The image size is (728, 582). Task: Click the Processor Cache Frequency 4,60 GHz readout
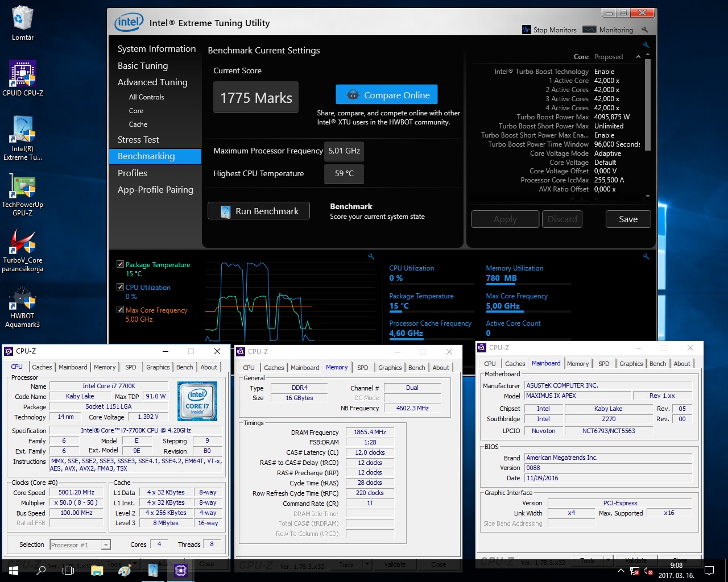[406, 333]
